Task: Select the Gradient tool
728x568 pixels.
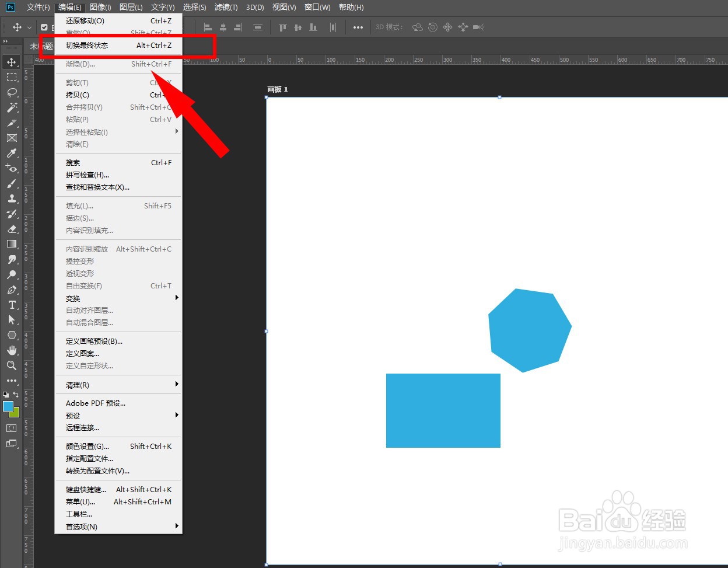Action: point(12,244)
